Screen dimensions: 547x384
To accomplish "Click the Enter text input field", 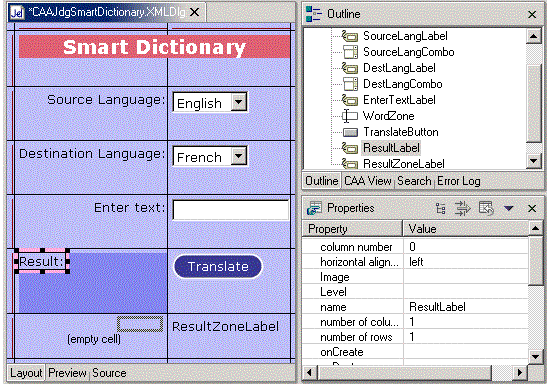I will point(231,210).
